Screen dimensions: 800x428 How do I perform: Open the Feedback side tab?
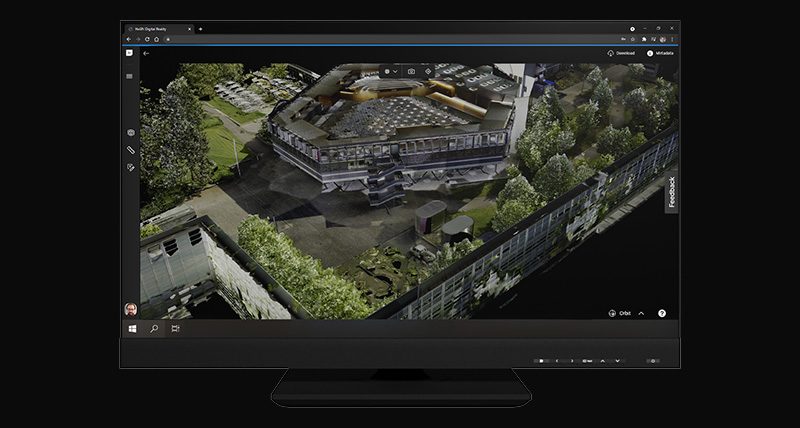(671, 191)
